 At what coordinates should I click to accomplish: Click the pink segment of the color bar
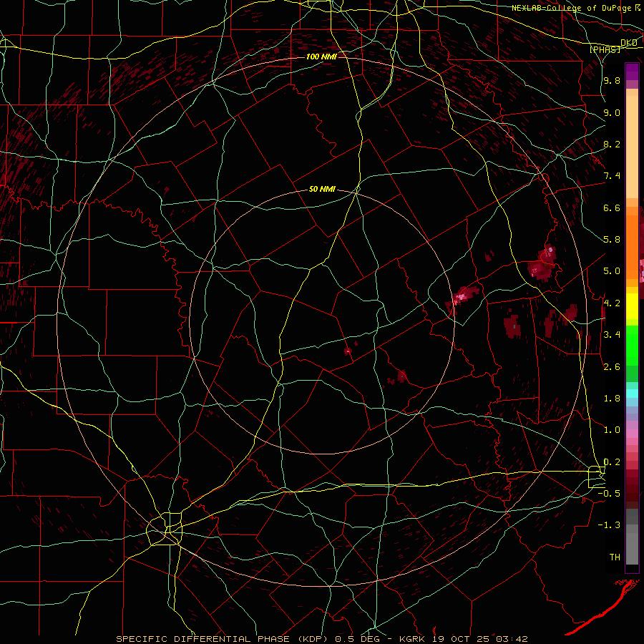[632, 434]
